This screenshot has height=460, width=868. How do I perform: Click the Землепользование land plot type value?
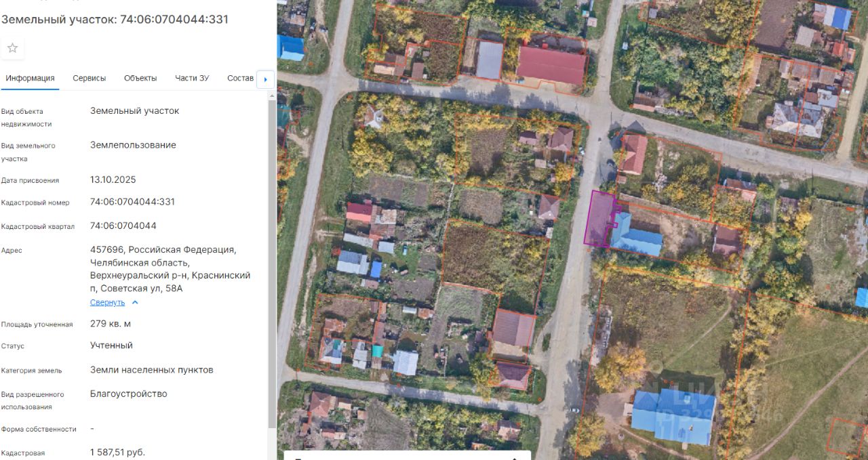coord(133,145)
